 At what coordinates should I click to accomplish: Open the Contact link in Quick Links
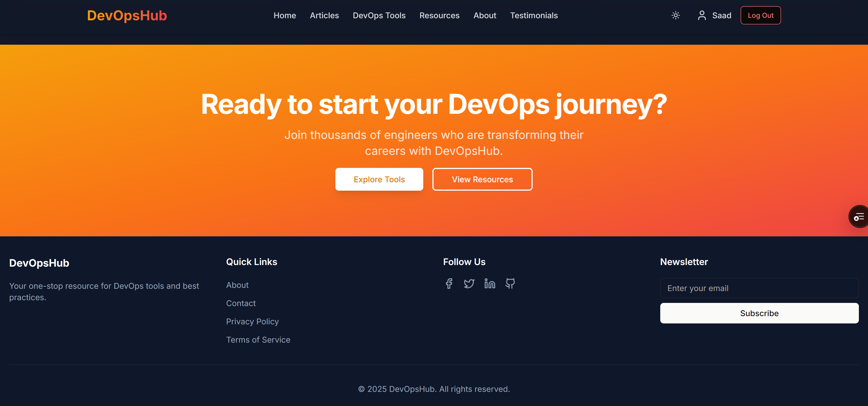241,303
